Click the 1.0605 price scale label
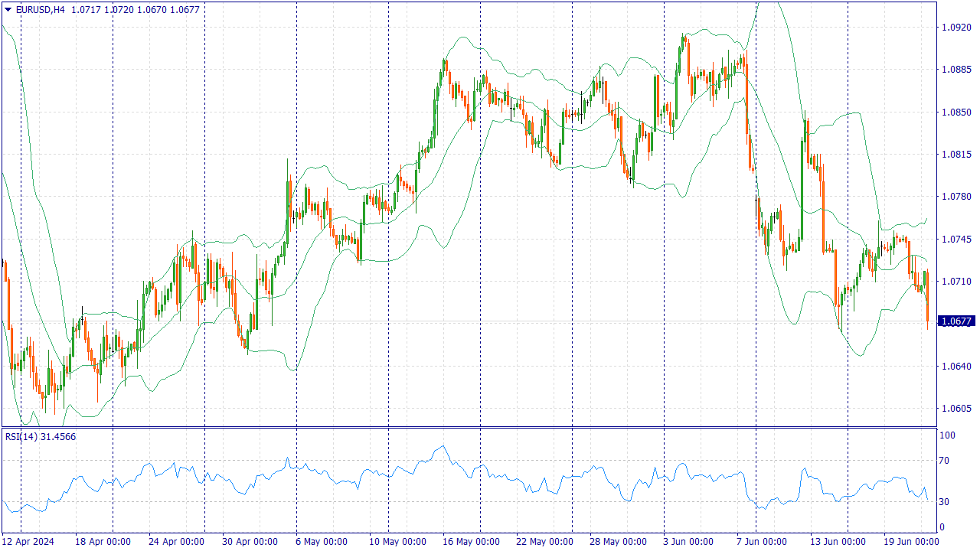The image size is (980, 551). pos(956,409)
